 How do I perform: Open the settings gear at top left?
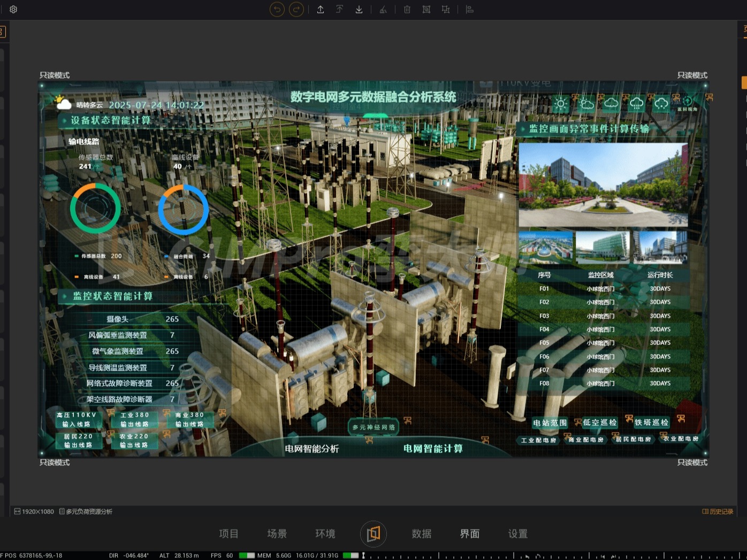coord(13,9)
